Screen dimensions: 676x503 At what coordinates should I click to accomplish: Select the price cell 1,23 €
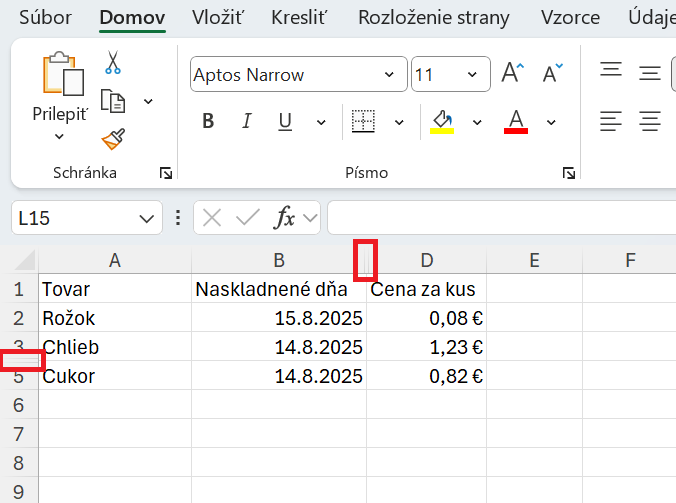pyautogui.click(x=427, y=347)
